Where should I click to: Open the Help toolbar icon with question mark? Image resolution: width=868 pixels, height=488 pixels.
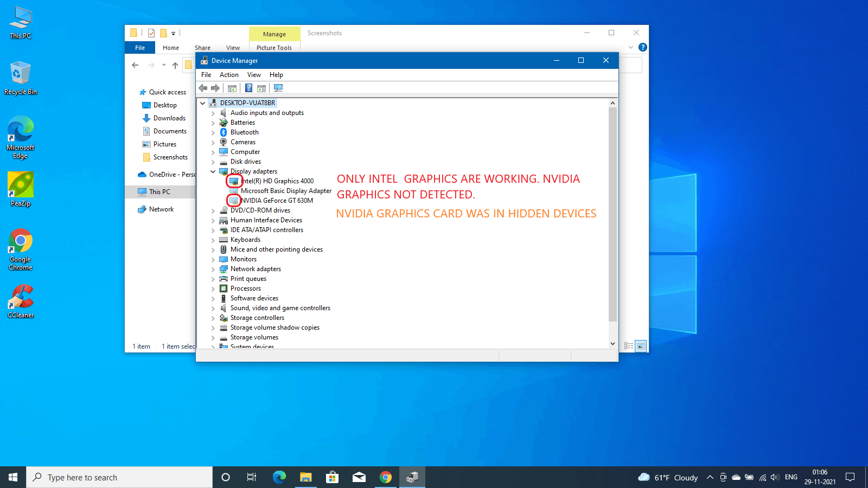coord(248,88)
